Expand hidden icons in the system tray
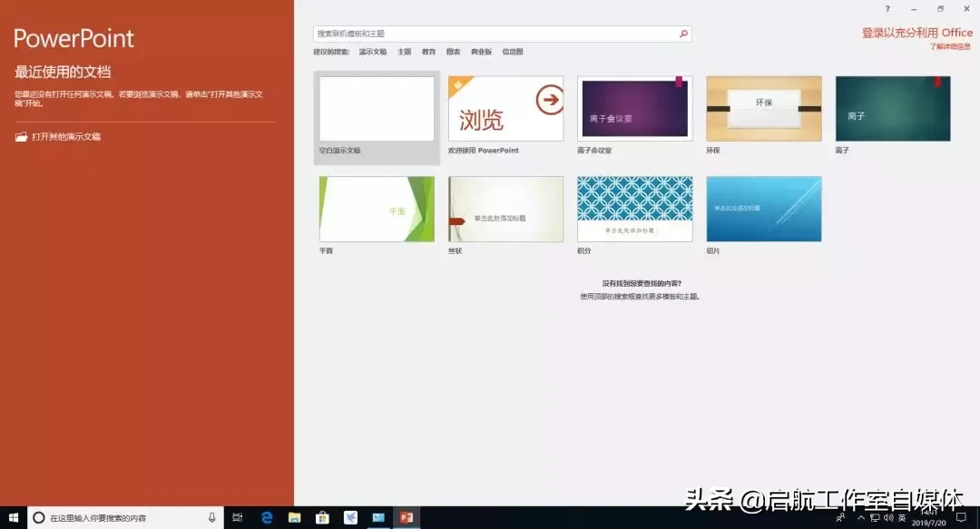The image size is (980, 529). (x=862, y=518)
